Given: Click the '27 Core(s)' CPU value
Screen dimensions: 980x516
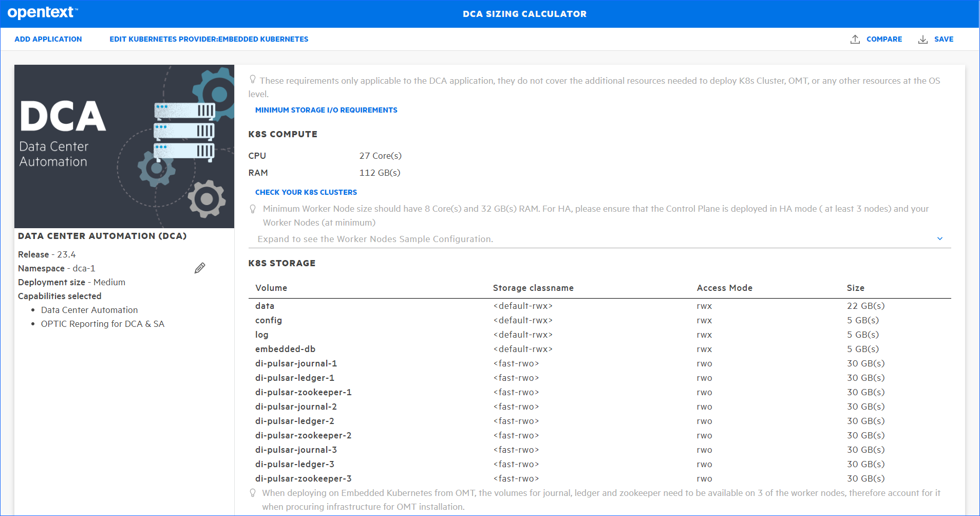Looking at the screenshot, I should (x=381, y=156).
